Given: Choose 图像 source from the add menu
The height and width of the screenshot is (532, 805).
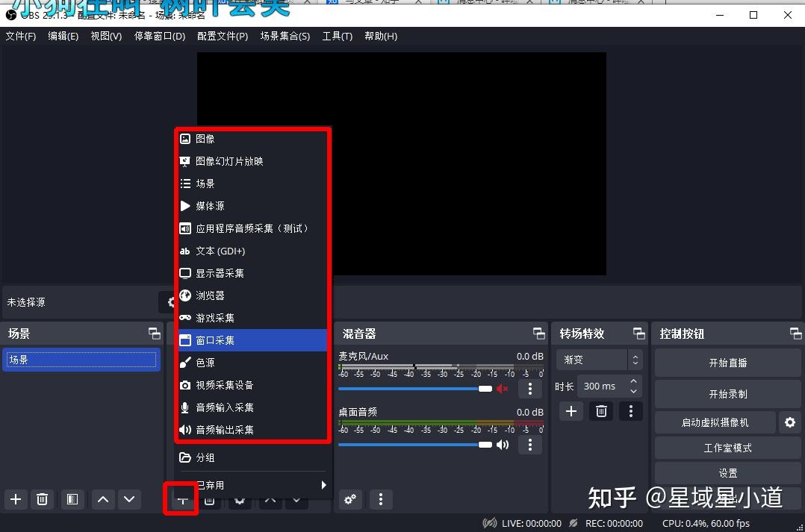Looking at the screenshot, I should (x=252, y=139).
